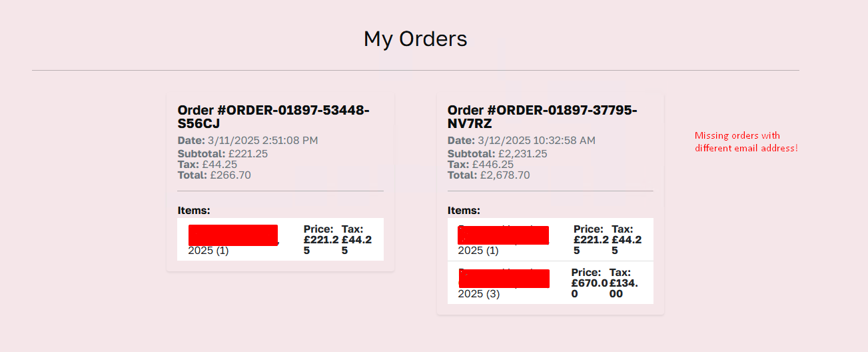Click Items label in second order card
868x352 pixels.
464,210
